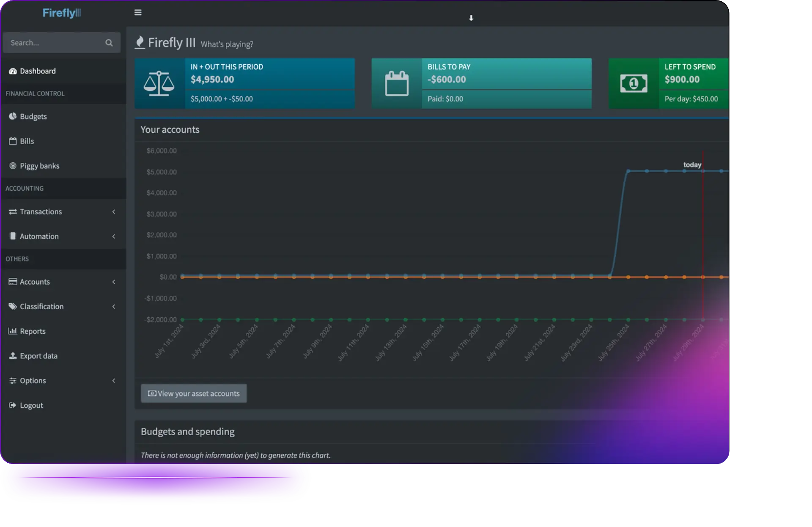Viewport: 812px width, 527px height.
Task: Go to Piggy banks
Action: 63,166
